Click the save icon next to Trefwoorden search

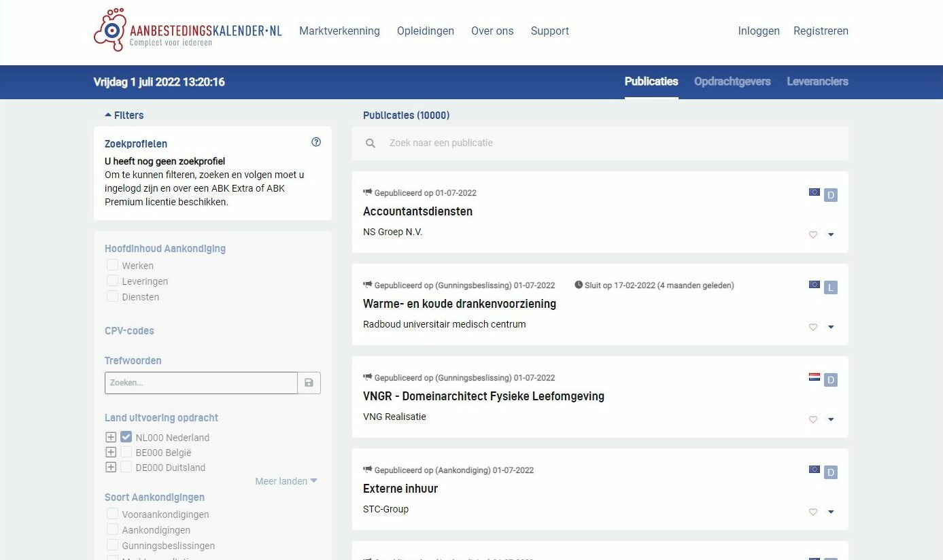(x=309, y=383)
